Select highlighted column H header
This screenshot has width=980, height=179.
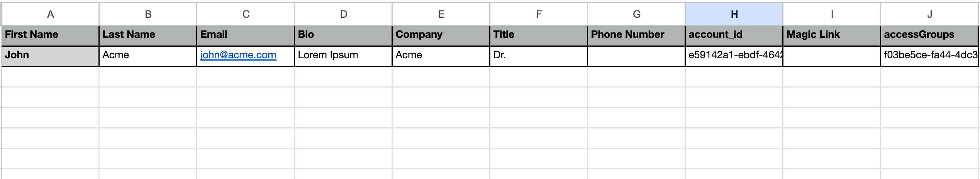point(734,14)
